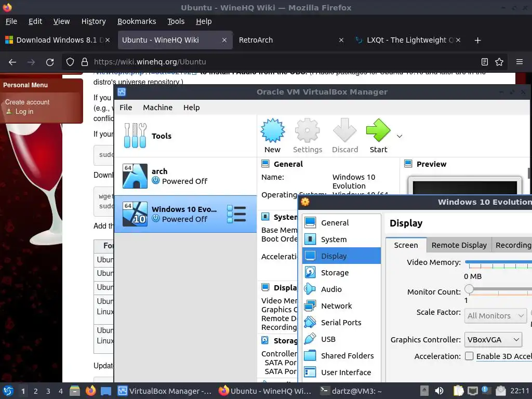Image resolution: width=532 pixels, height=399 pixels.
Task: Switch to workspace 2
Action: (x=36, y=391)
